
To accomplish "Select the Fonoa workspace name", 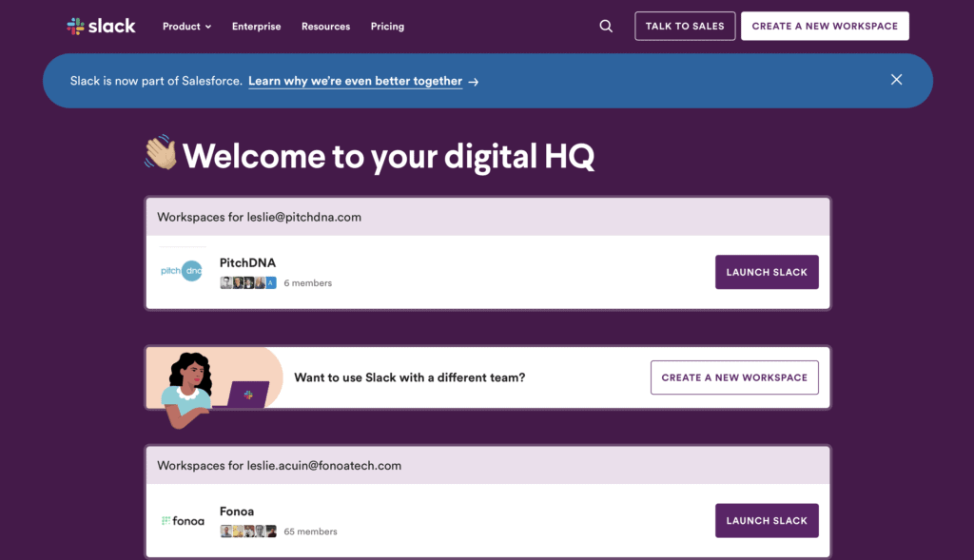I will point(237,511).
